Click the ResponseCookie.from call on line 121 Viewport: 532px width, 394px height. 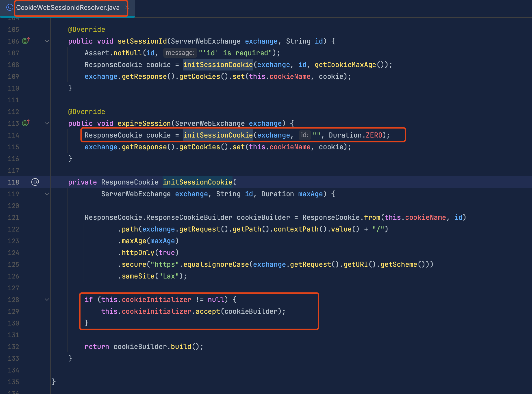click(341, 217)
